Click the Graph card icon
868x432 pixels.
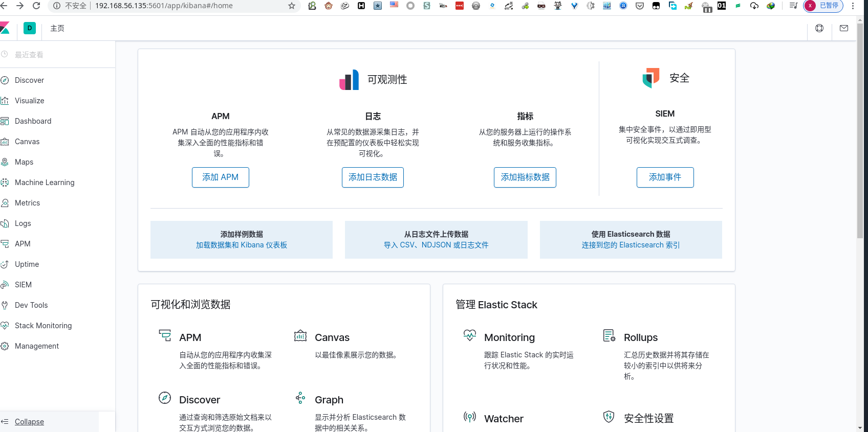click(x=300, y=398)
